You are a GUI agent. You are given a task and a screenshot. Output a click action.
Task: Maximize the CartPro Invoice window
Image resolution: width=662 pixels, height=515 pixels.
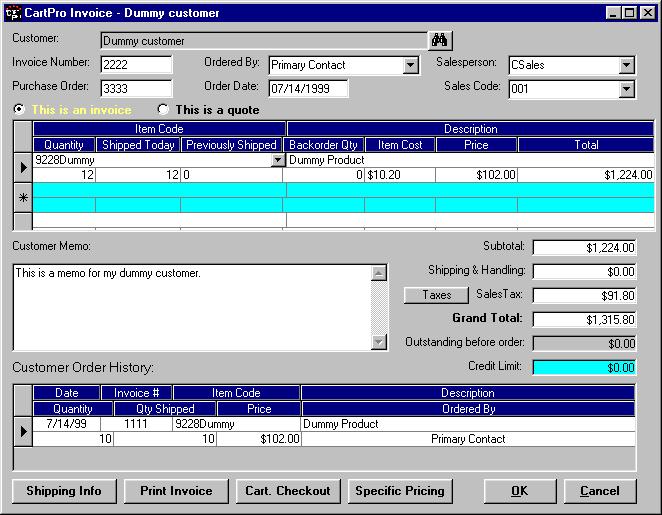629,13
